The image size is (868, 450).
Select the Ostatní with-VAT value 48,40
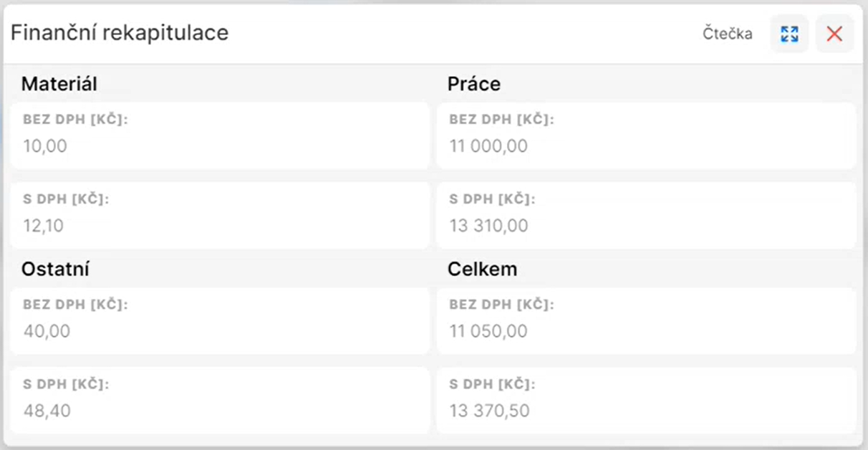pyautogui.click(x=47, y=411)
